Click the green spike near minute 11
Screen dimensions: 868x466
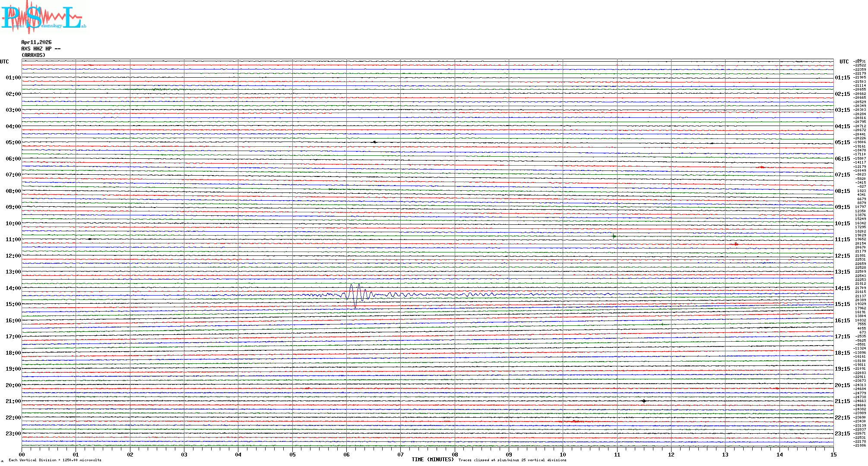[614, 236]
